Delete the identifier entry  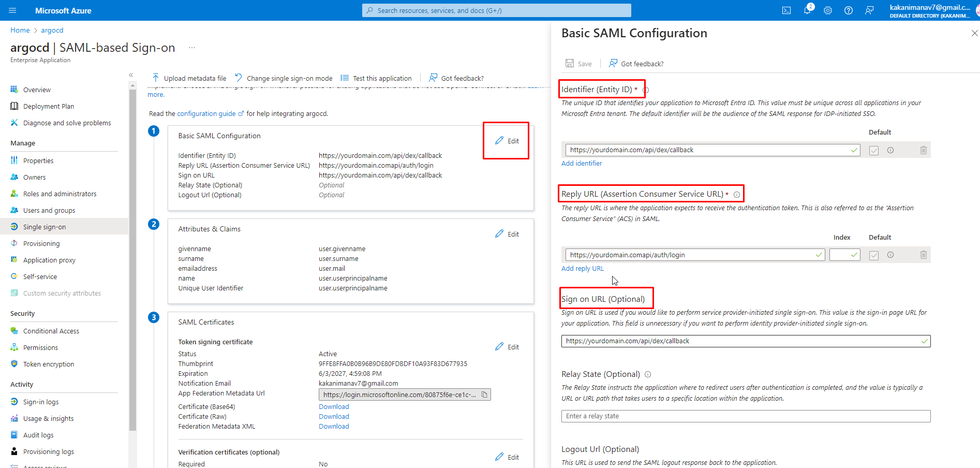pyautogui.click(x=924, y=150)
